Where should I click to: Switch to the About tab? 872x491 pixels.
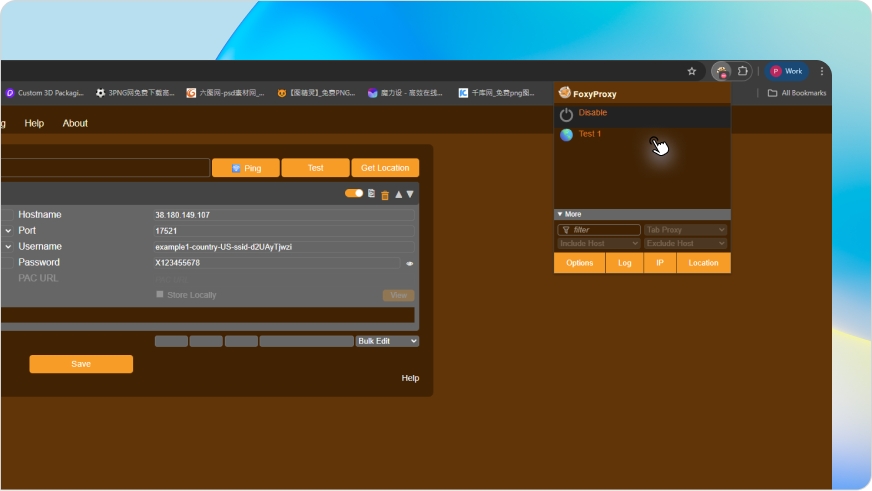pos(75,123)
